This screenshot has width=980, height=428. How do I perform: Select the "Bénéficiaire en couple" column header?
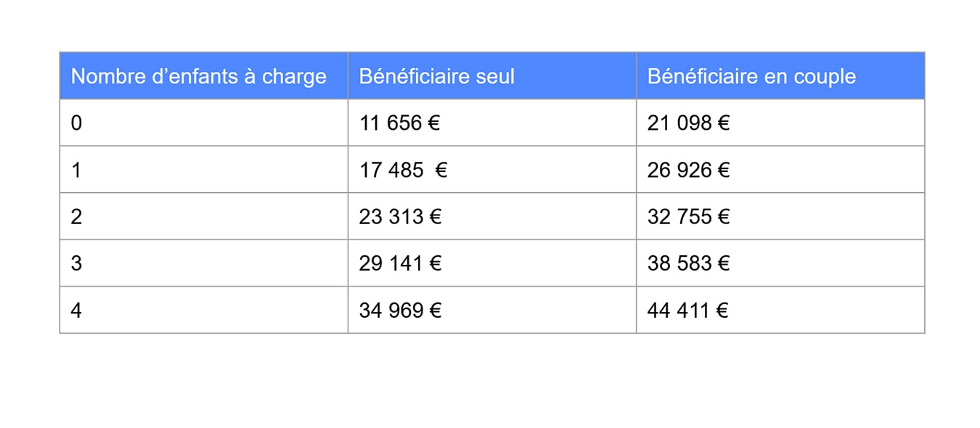coord(751,76)
